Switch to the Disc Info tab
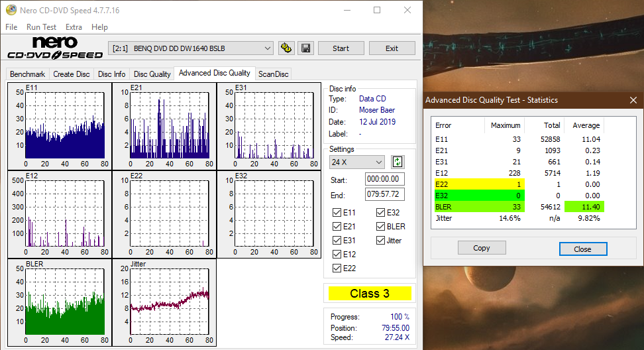Image resolution: width=644 pixels, height=350 pixels. pyautogui.click(x=111, y=74)
